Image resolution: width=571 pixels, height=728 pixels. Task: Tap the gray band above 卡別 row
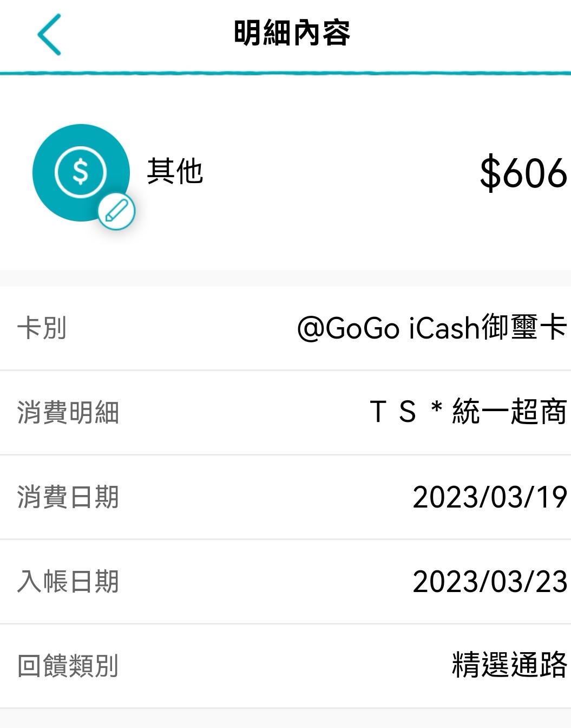(x=285, y=278)
